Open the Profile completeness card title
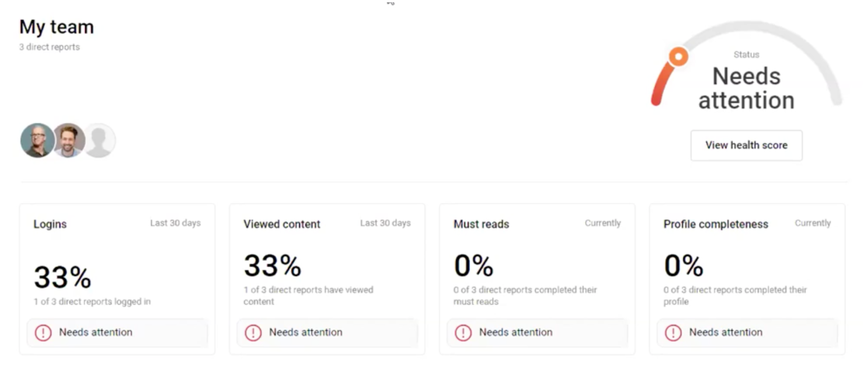The height and width of the screenshot is (372, 868). point(716,224)
